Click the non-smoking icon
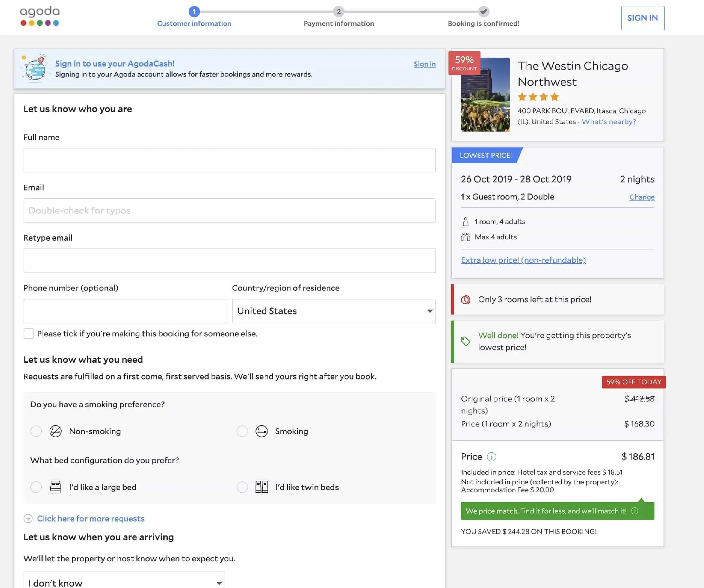The height and width of the screenshot is (588, 704). pyautogui.click(x=56, y=431)
